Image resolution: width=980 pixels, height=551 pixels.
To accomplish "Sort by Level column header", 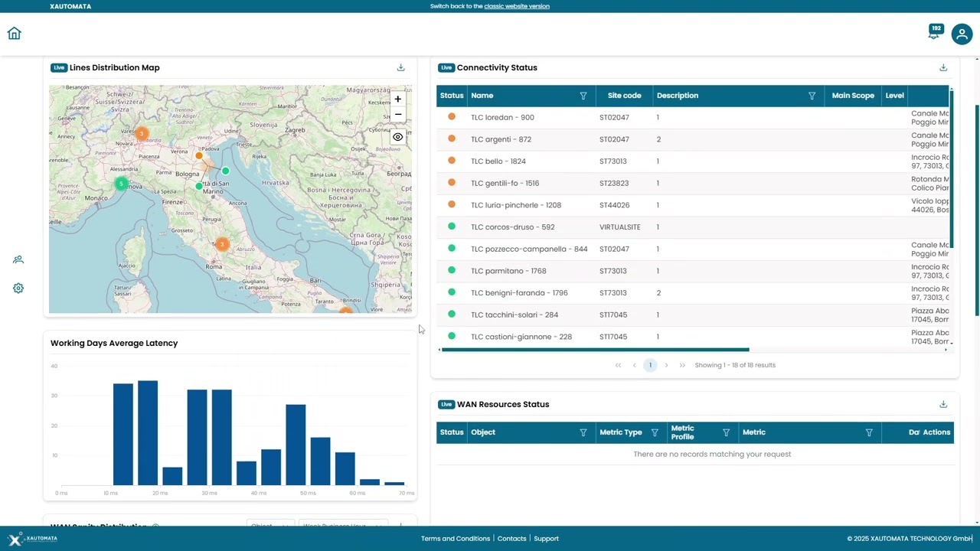I will tap(894, 96).
